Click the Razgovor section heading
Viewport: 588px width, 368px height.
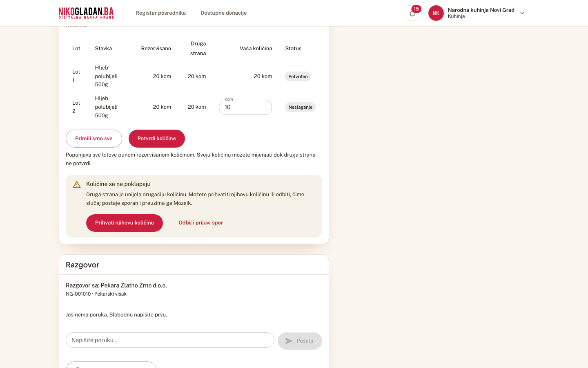point(82,265)
